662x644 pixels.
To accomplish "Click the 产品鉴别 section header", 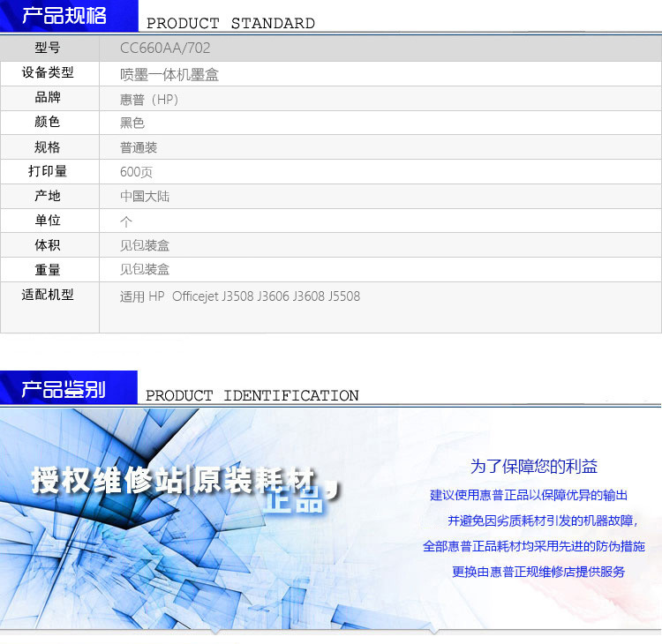I will [x=68, y=388].
